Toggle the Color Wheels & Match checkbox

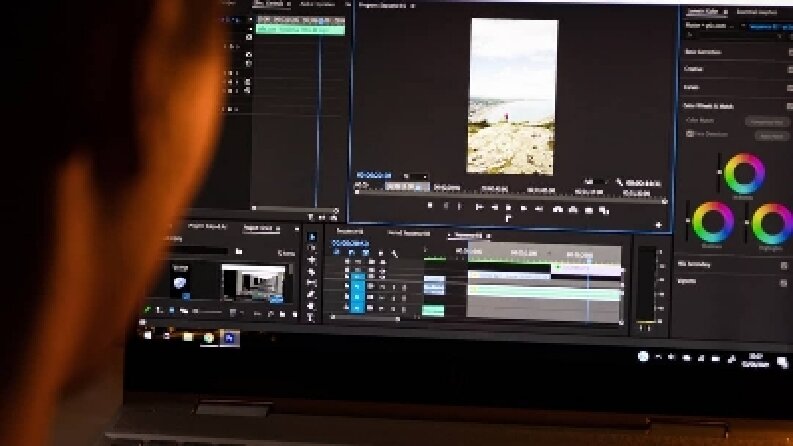coord(790,106)
